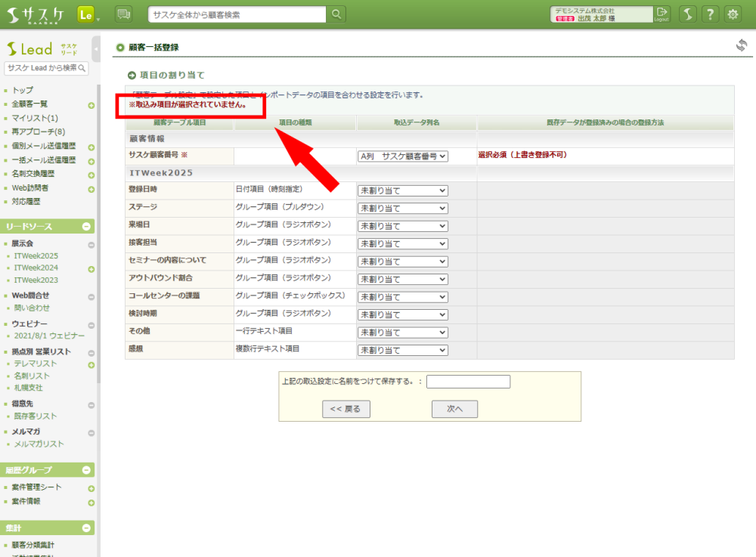This screenshot has height=557, width=756.
Task: Click the << 戻る button
Action: coord(345,409)
